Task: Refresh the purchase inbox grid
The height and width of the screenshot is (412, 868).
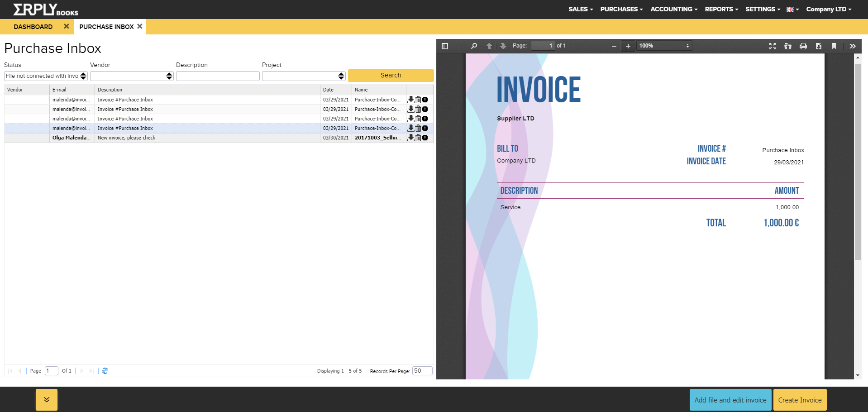Action: (105, 371)
